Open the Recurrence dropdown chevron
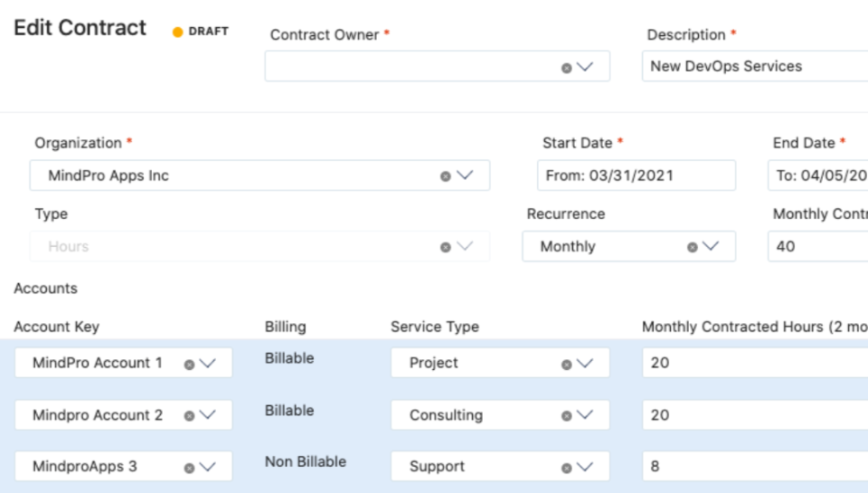Screen dimensions: 868x493 tap(711, 245)
